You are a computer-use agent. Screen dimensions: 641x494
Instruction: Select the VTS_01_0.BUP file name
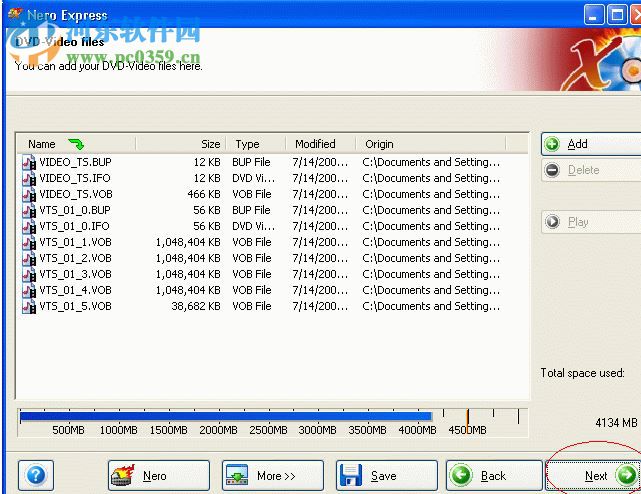click(x=75, y=210)
